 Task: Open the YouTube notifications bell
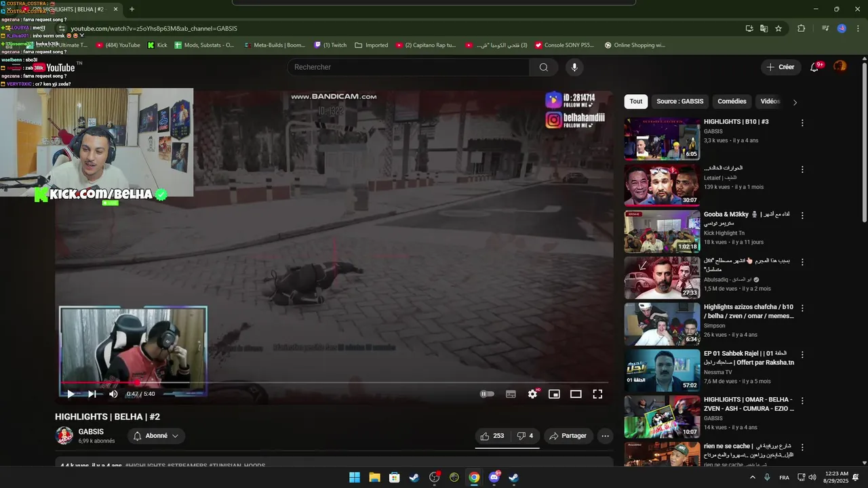click(x=814, y=67)
